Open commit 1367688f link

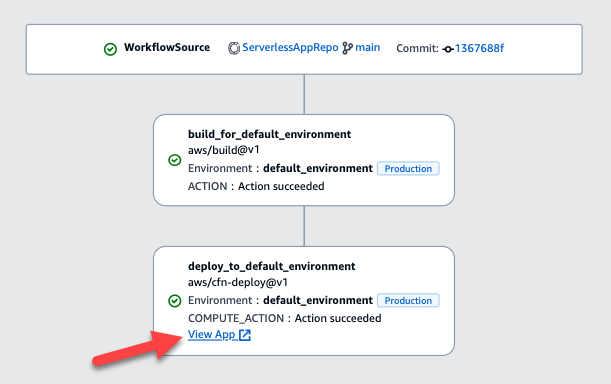(479, 48)
